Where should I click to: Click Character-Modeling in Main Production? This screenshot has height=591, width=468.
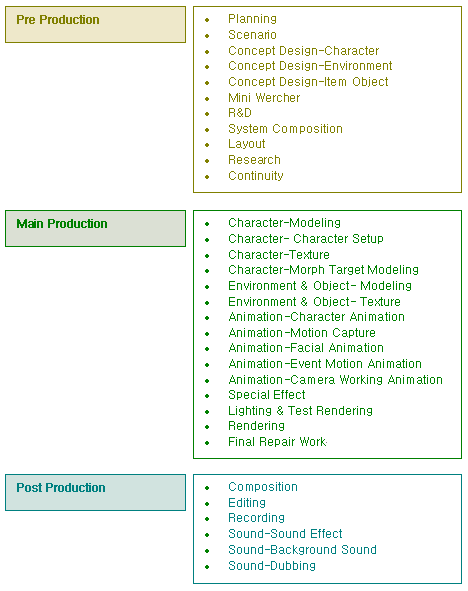pyautogui.click(x=284, y=223)
